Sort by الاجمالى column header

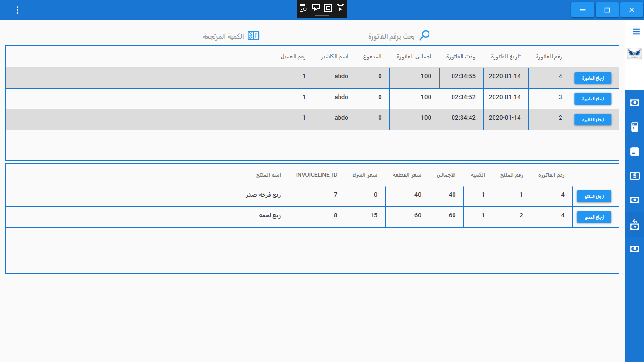coord(446,175)
